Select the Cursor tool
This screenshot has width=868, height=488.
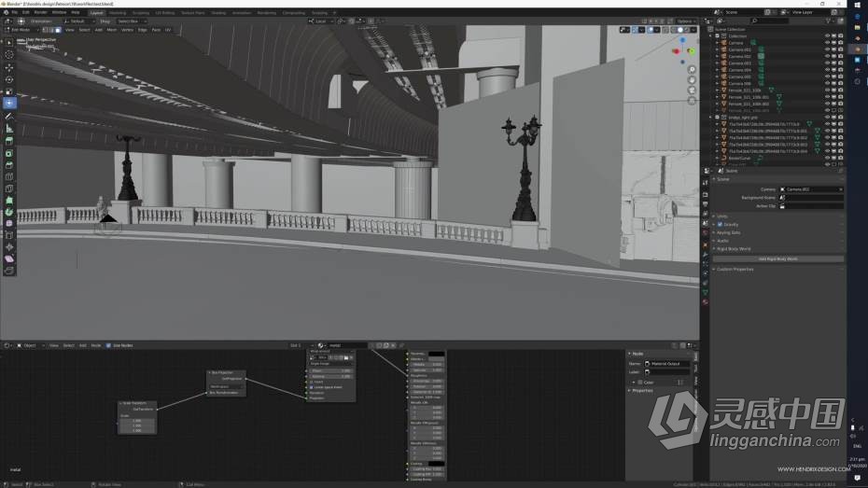(x=9, y=55)
